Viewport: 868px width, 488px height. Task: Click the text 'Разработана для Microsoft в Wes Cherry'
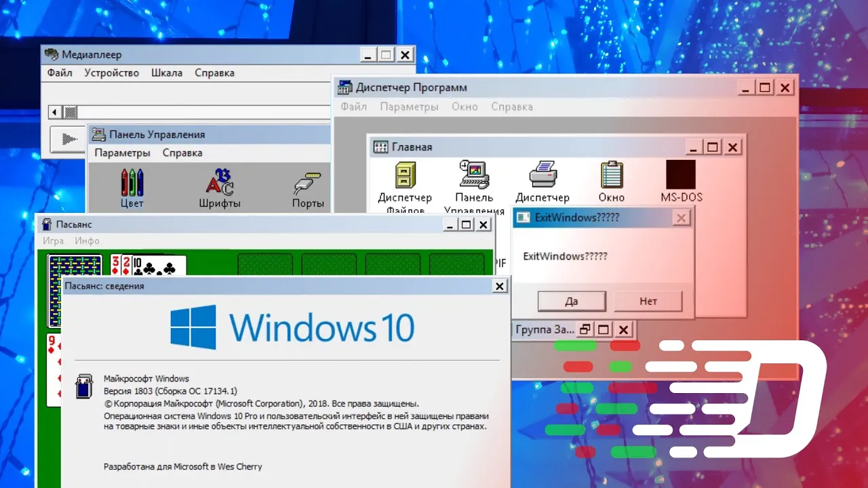point(182,466)
